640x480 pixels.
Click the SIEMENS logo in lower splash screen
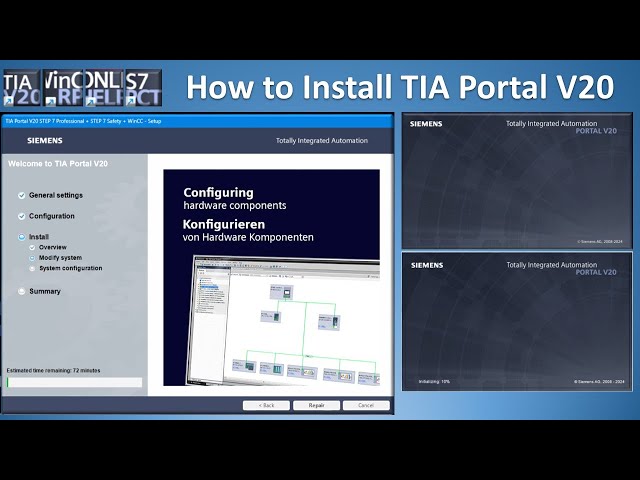point(427,265)
